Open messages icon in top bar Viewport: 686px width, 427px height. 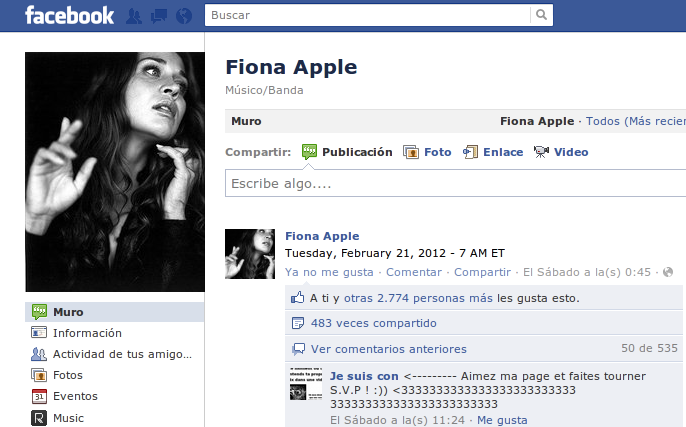coord(158,16)
